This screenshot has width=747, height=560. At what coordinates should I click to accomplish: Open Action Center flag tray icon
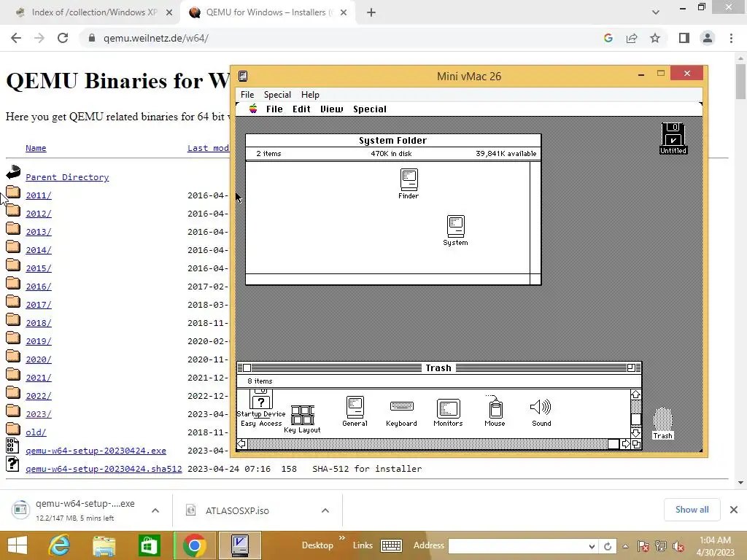coord(643,546)
